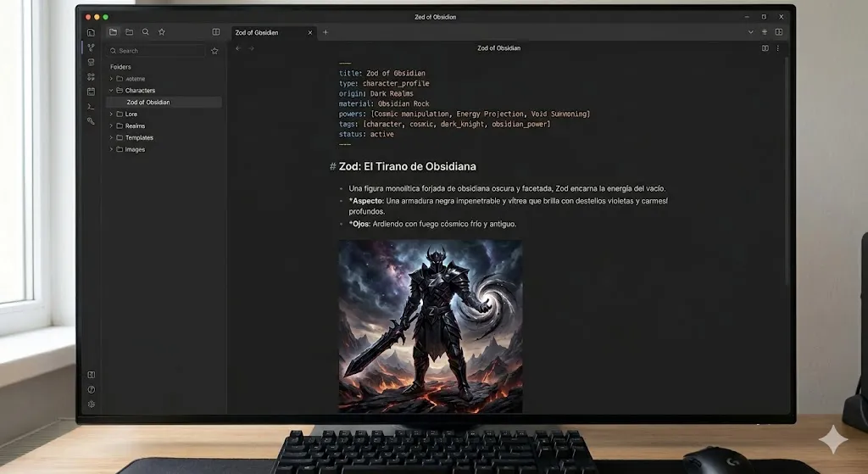Select the Characters folder label

tap(140, 90)
